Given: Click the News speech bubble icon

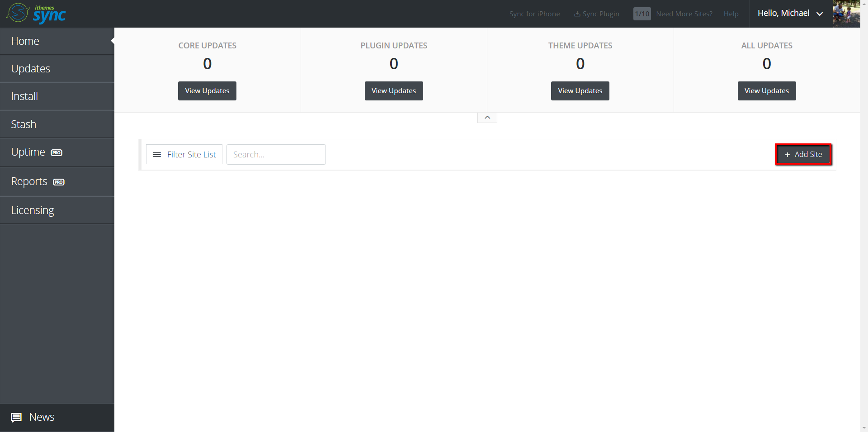Looking at the screenshot, I should (x=16, y=418).
